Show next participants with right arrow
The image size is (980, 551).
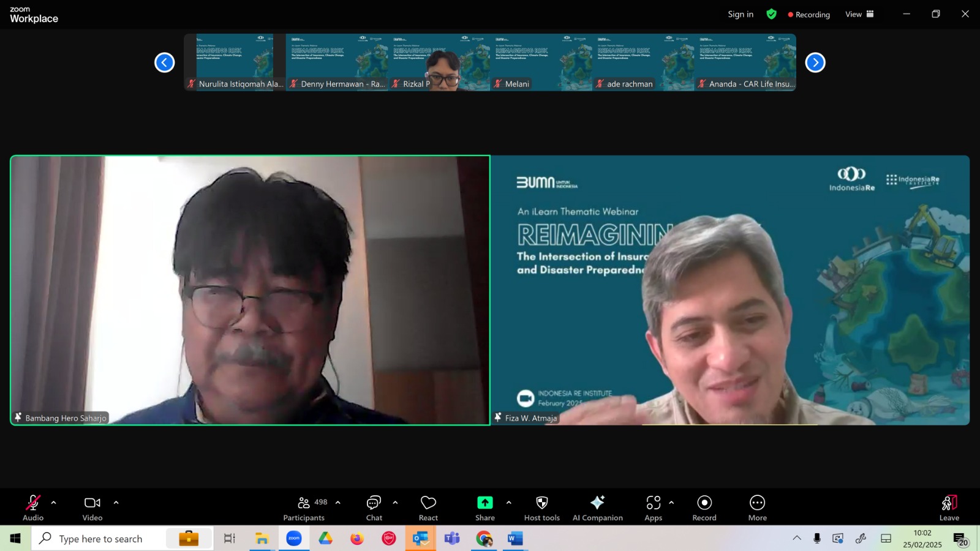click(x=815, y=62)
